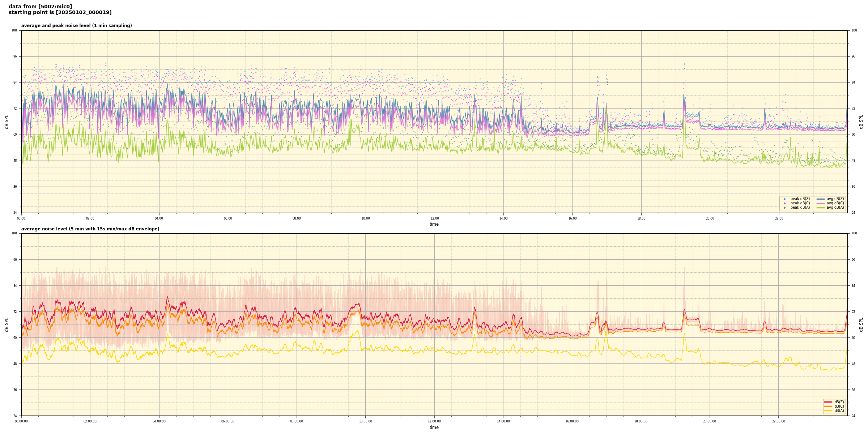The image size is (868, 434).
Task: Click the 00:00:00 tick label on lower chart
Action: [21, 421]
